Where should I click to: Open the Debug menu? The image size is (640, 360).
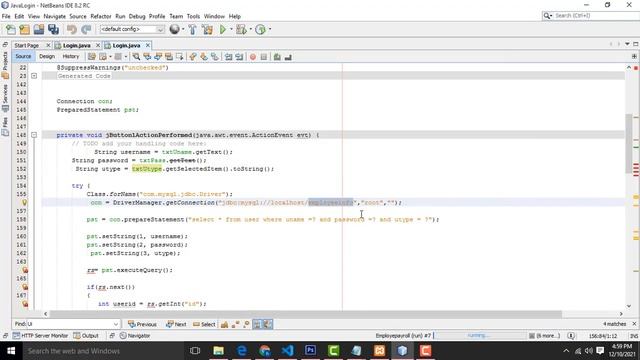point(137,16)
